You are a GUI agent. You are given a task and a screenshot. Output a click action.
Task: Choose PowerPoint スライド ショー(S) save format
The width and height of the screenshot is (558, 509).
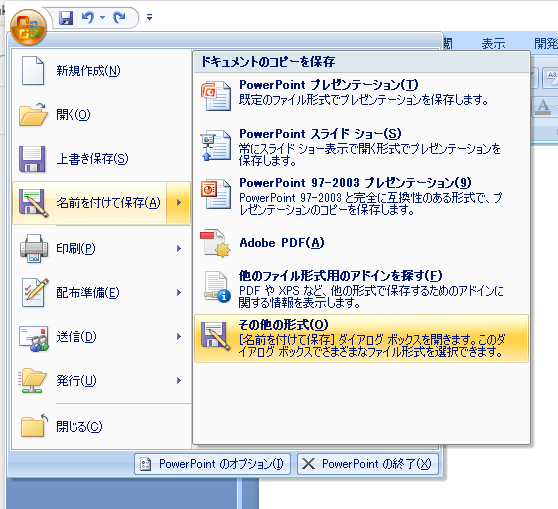tap(361, 147)
